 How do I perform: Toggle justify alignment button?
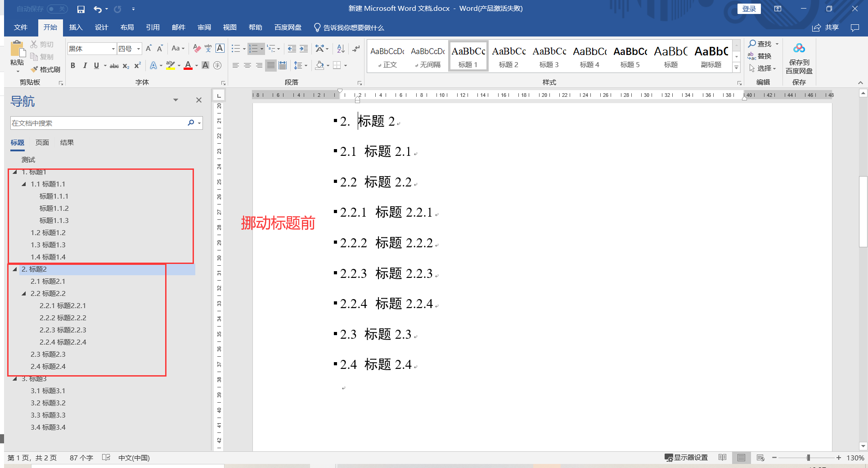tap(270, 66)
